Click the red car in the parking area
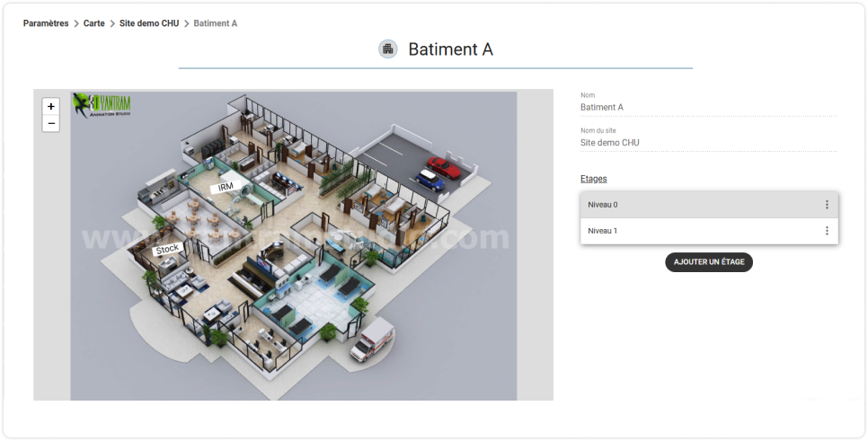 (443, 168)
